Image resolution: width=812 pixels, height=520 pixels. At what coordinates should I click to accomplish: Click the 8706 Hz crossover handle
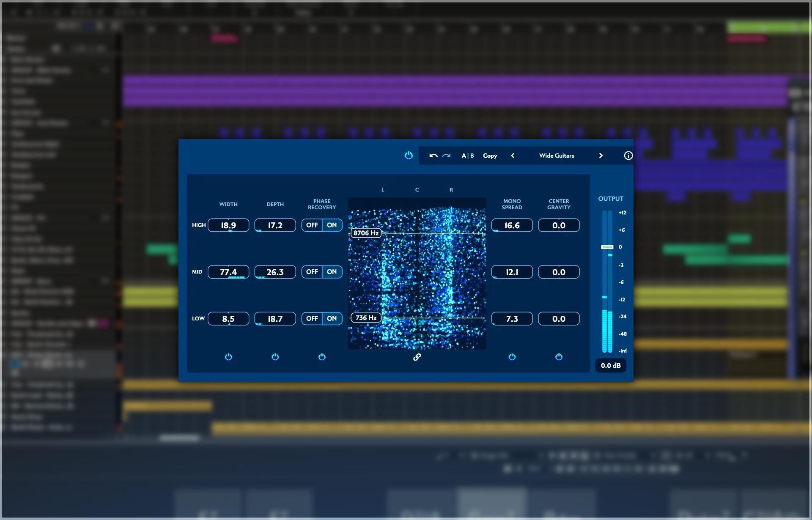pos(366,233)
